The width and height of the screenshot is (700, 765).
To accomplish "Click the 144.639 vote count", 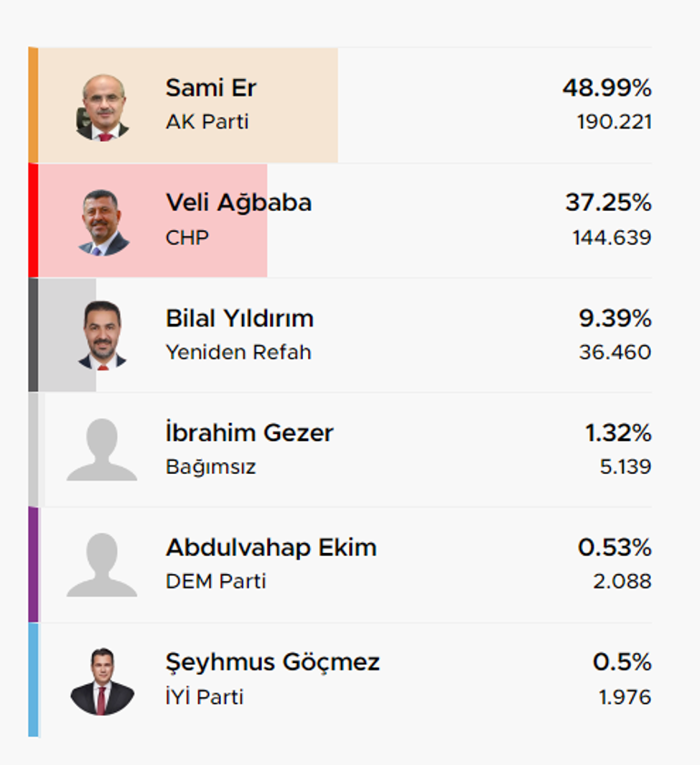I will click(612, 237).
